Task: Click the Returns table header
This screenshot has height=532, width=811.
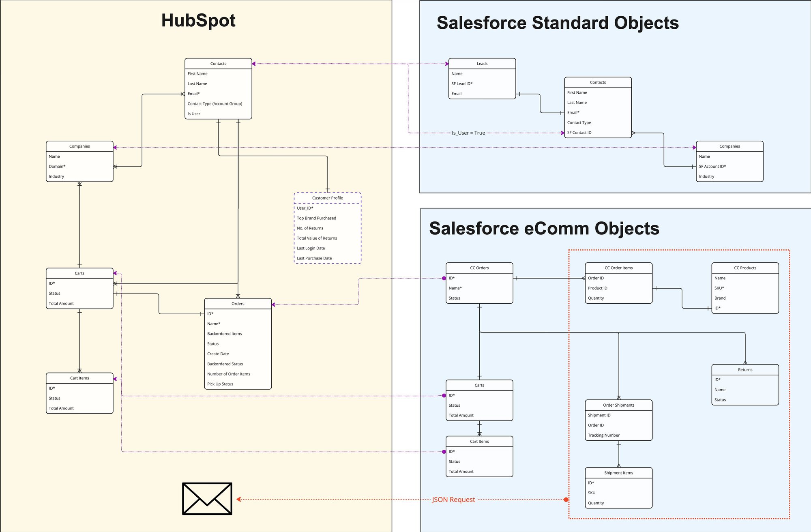Action: point(745,370)
